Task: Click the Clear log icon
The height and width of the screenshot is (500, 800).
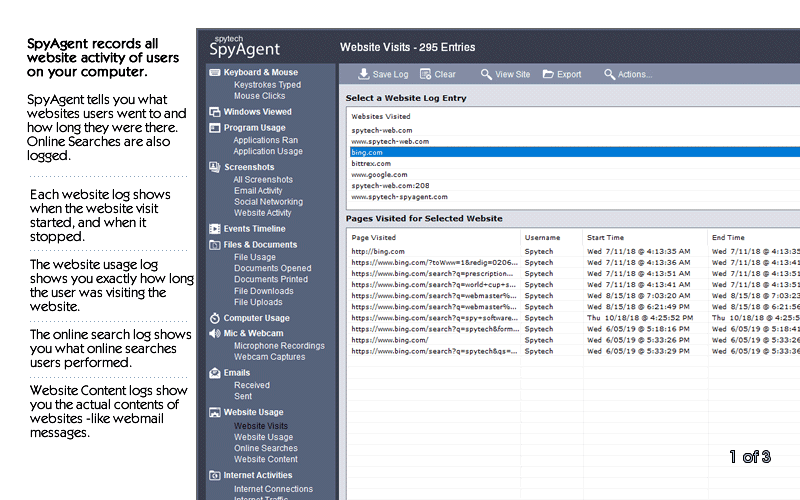Action: click(425, 74)
